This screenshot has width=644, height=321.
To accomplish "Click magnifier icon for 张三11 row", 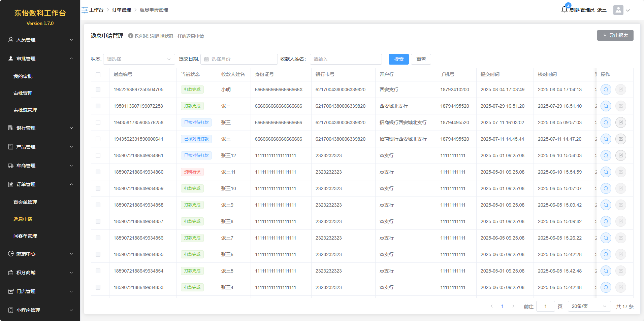I will (x=606, y=172).
